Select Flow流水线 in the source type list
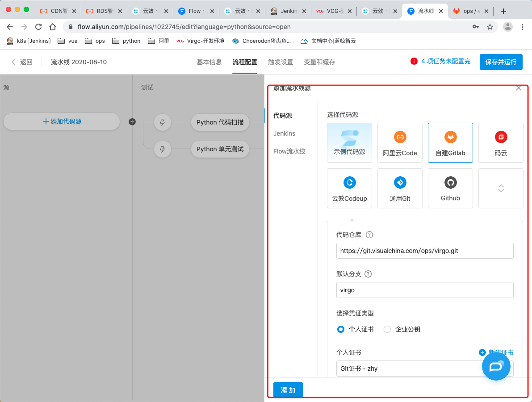 point(289,151)
